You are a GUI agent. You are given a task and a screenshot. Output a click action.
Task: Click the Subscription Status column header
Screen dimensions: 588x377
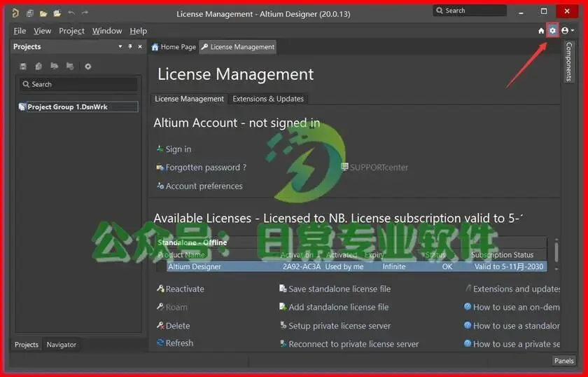tap(502, 255)
